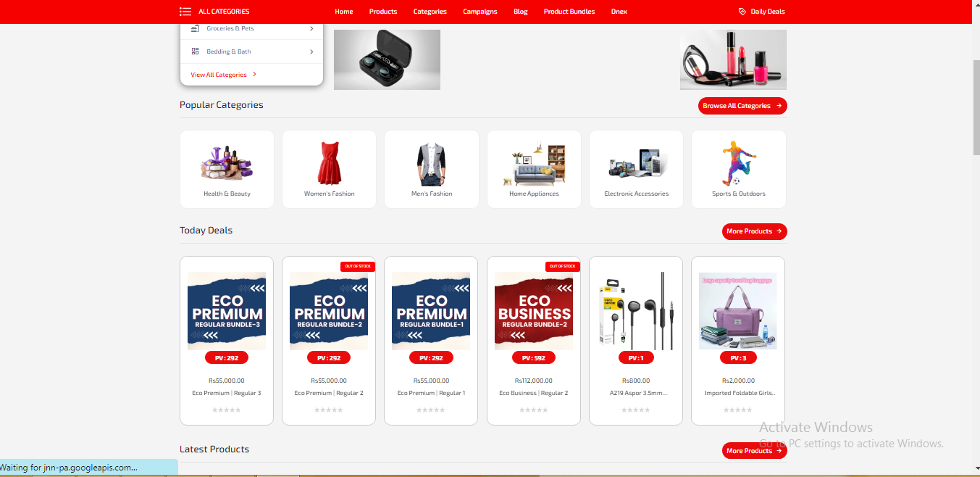Expand the Bedding & Bath submenu arrow
This screenshot has height=477, width=980.
click(x=311, y=51)
